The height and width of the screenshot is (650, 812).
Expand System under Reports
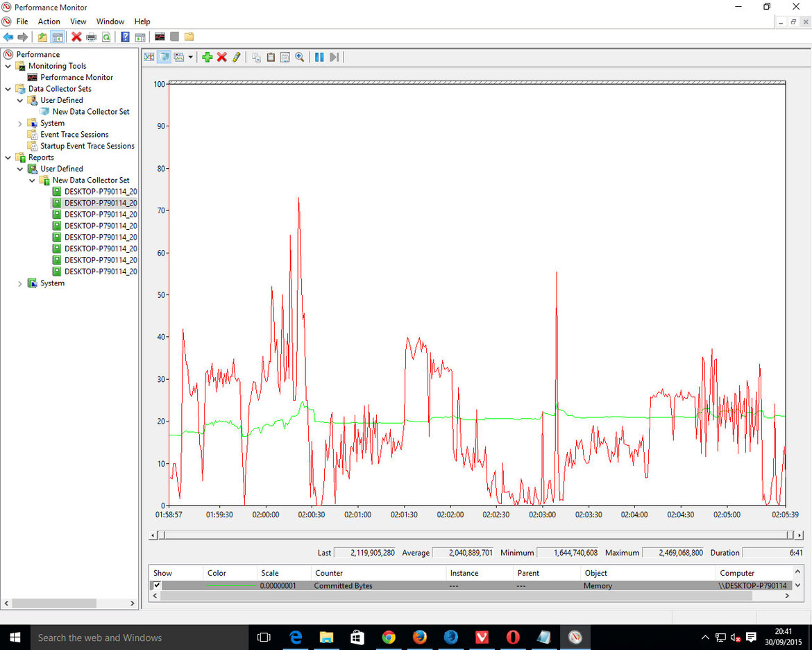(x=20, y=283)
